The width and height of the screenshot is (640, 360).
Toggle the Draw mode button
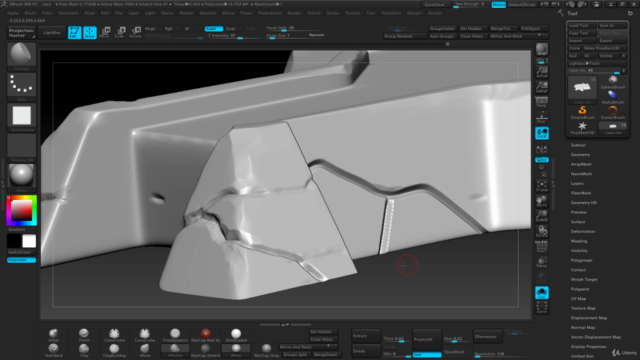89,32
